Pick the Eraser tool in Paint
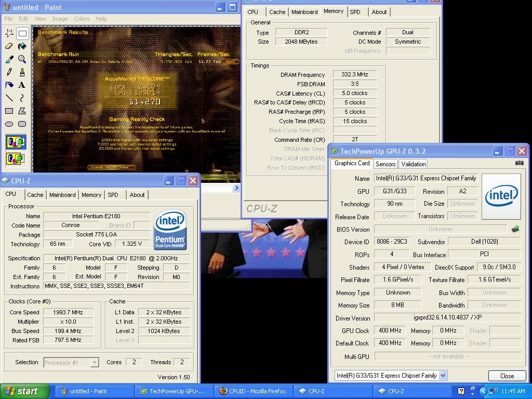This screenshot has width=532, height=399. point(9,46)
